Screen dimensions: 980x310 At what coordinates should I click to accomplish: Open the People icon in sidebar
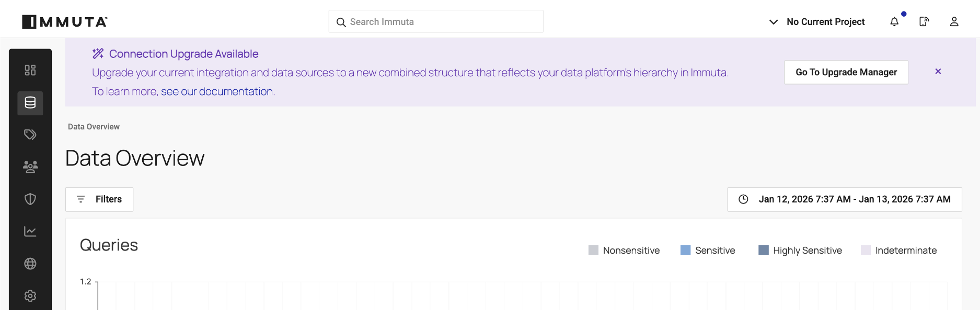tap(30, 167)
